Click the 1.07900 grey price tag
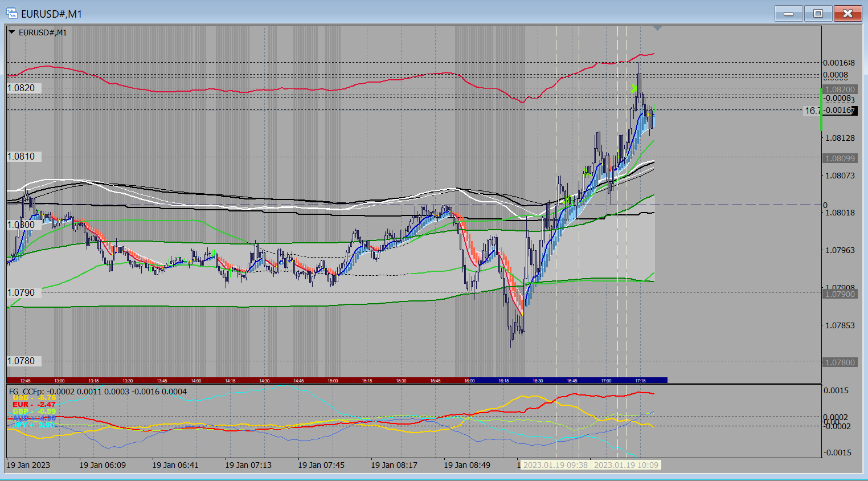Viewport: 868px width, 481px height. point(840,294)
